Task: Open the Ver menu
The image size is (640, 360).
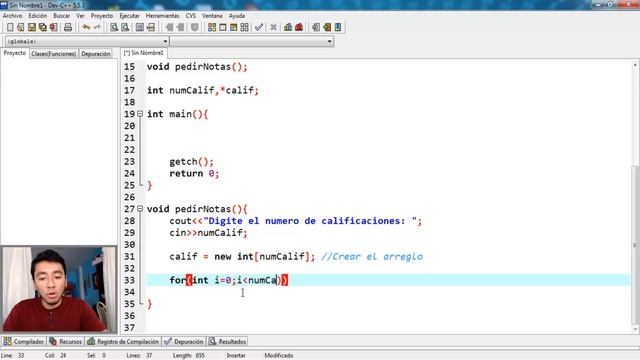Action: 80,16
